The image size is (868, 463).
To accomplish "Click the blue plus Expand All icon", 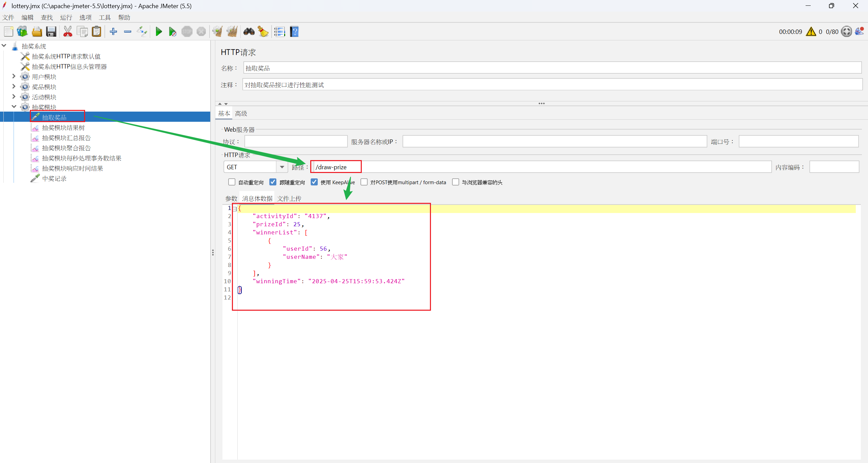I will tap(113, 32).
